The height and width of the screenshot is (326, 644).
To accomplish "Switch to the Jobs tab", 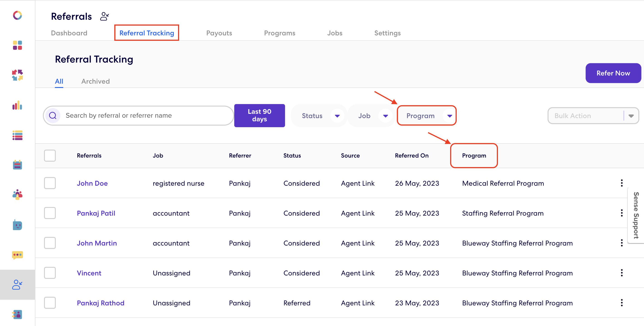I will click(x=335, y=33).
